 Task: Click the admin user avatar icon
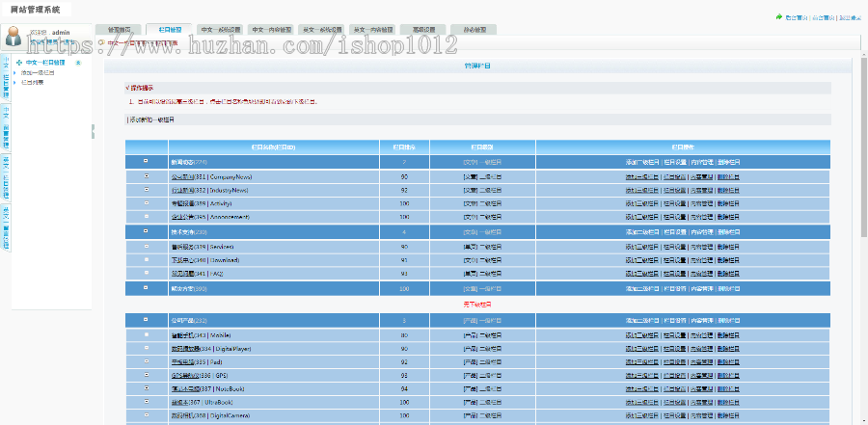click(x=15, y=37)
